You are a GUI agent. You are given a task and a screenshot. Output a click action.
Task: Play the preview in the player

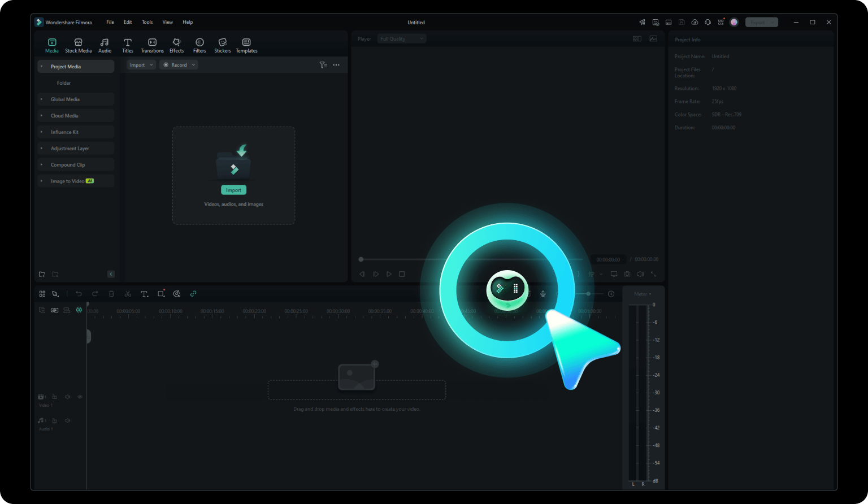tap(389, 274)
